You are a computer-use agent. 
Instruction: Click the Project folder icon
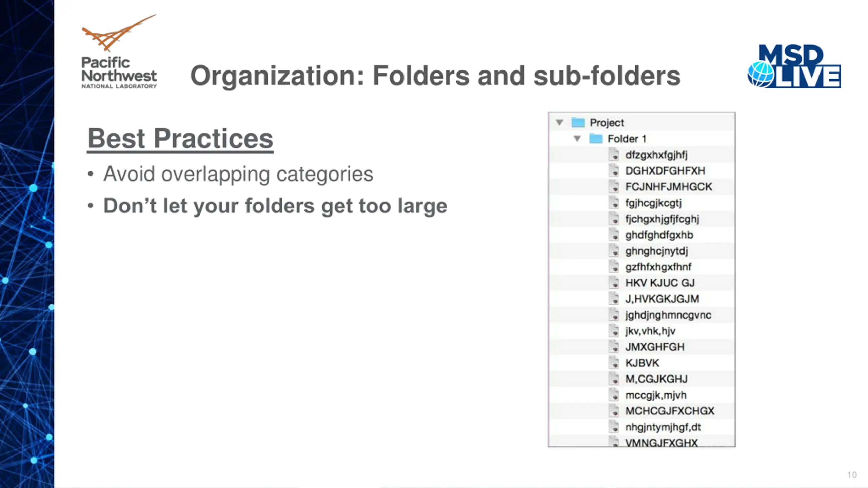click(x=578, y=122)
